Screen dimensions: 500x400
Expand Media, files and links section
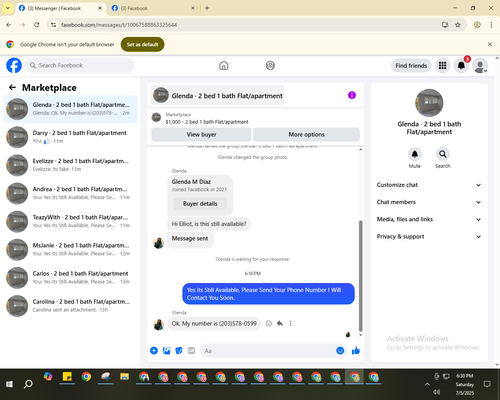(429, 219)
